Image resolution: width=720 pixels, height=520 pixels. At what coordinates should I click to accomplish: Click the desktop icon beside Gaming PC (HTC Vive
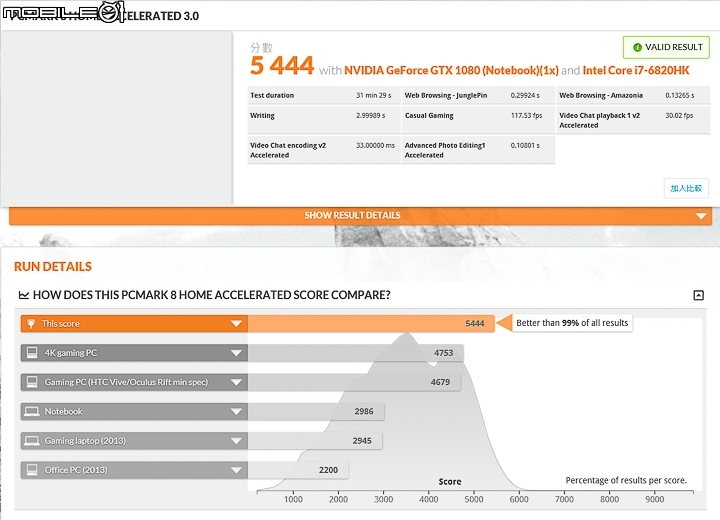[32, 382]
